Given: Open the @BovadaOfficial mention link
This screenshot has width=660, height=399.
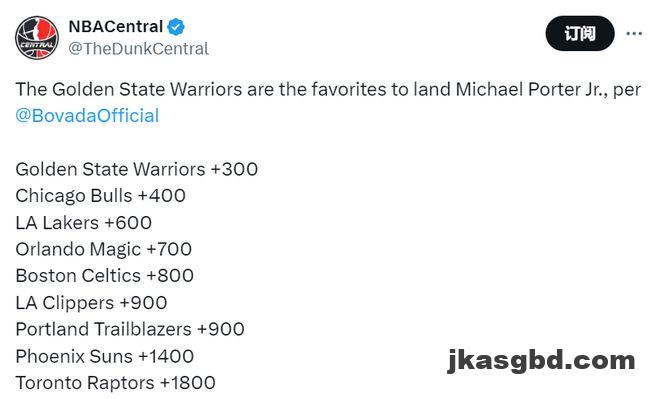Looking at the screenshot, I should [88, 116].
